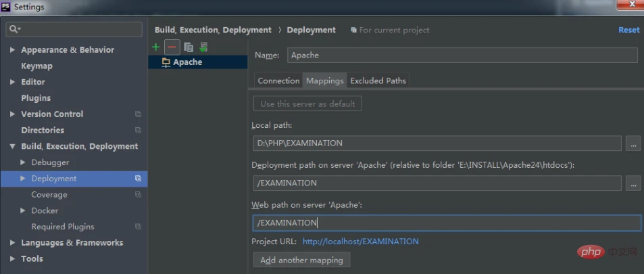Click the search magnifier icon in settings search
644x274 pixels.
pyautogui.click(x=14, y=29)
